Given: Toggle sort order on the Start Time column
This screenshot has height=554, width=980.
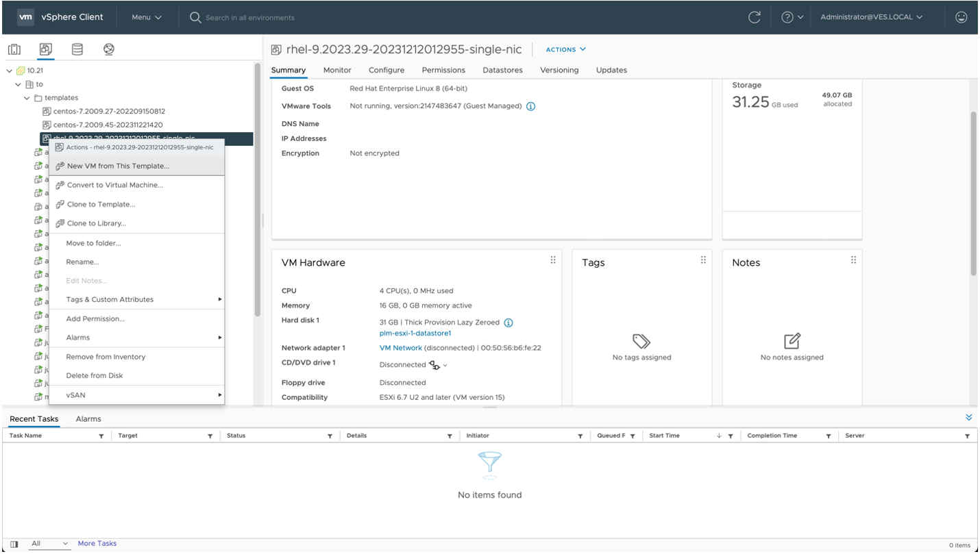Looking at the screenshot, I should (718, 436).
